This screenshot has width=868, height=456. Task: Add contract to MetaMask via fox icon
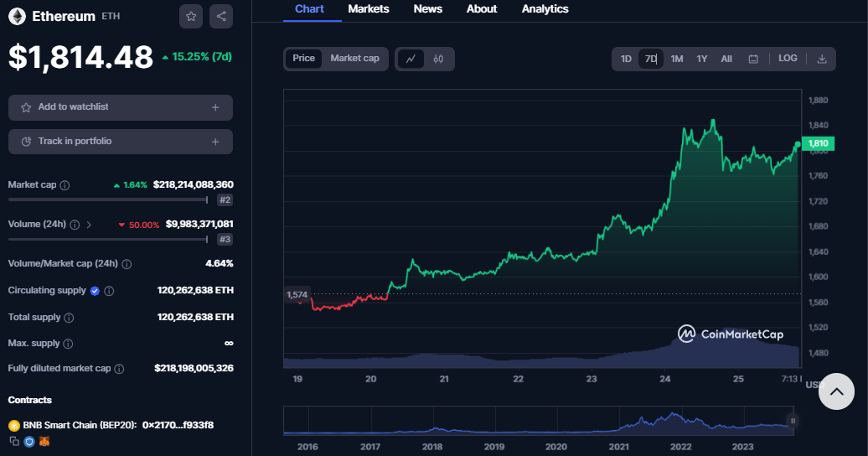44,441
